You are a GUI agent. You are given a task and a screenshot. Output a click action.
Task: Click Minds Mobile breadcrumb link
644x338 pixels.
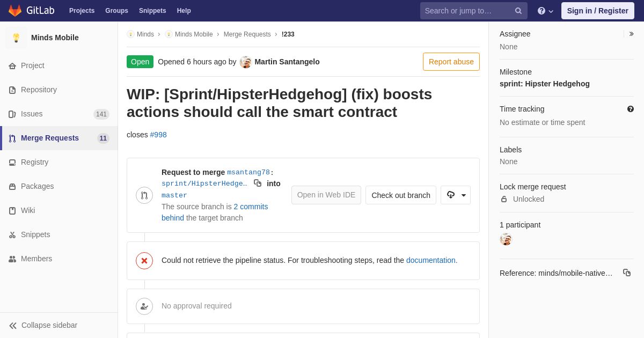[194, 34]
